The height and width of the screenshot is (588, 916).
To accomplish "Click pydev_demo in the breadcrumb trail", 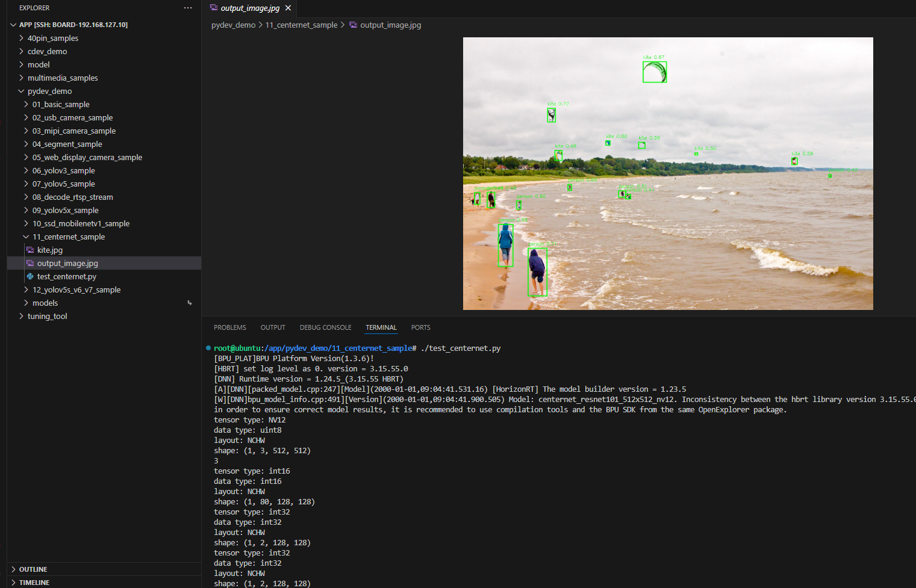I will click(233, 25).
